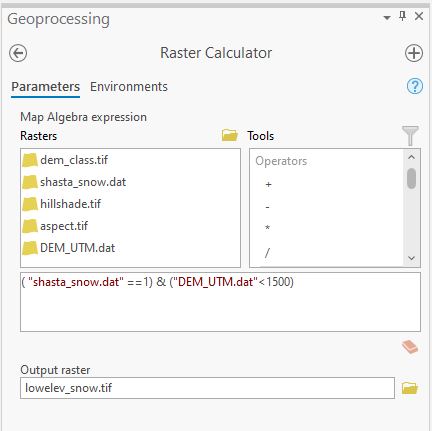Open Geoprocessing pane options dropdown arrow
Image resolution: width=432 pixels, height=431 pixels.
click(x=387, y=17)
